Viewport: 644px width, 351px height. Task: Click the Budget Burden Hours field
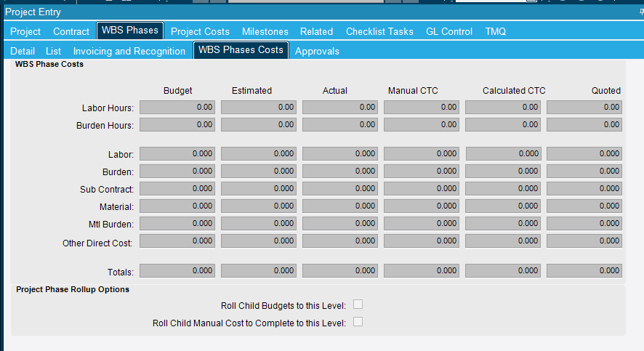pos(177,124)
